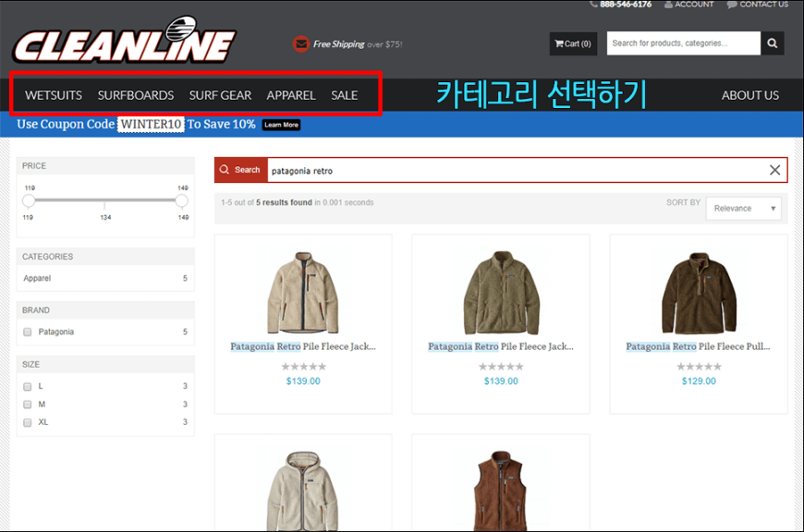
Task: Open the dark brown pullover thumbnail
Action: coord(699,292)
